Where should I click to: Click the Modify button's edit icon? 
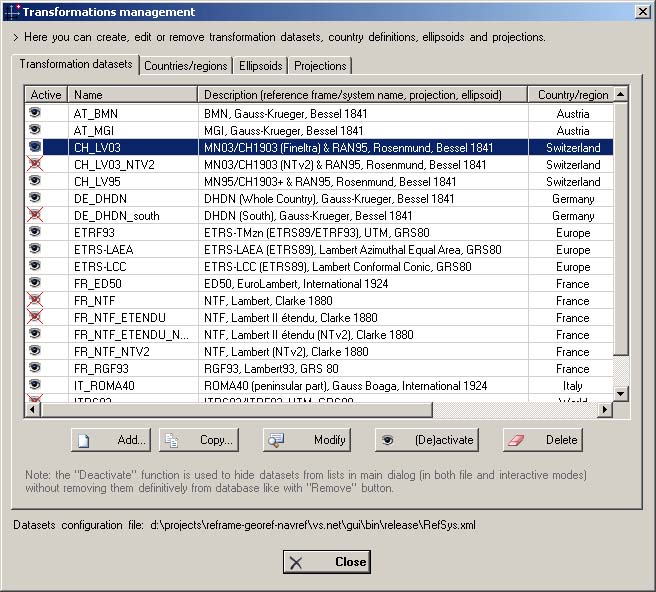point(277,440)
